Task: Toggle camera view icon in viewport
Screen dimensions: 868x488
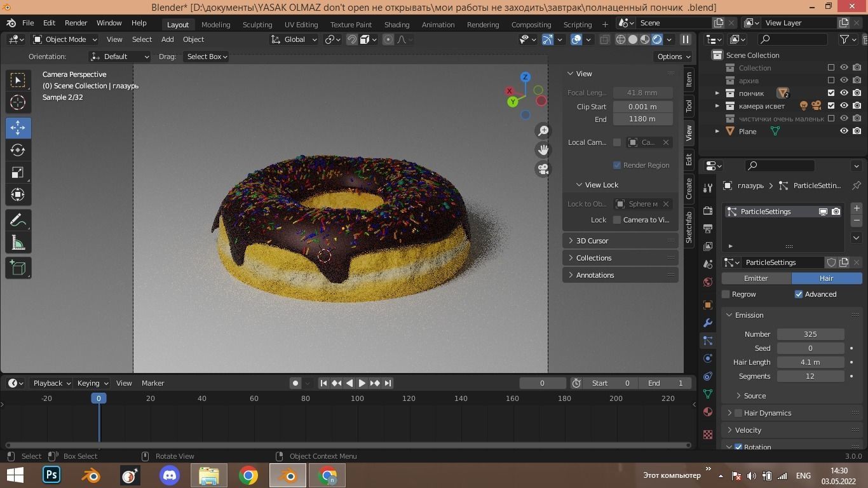Action: tap(543, 169)
